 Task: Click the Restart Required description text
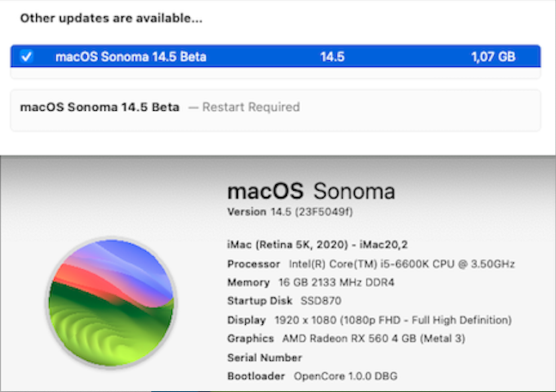(x=251, y=107)
